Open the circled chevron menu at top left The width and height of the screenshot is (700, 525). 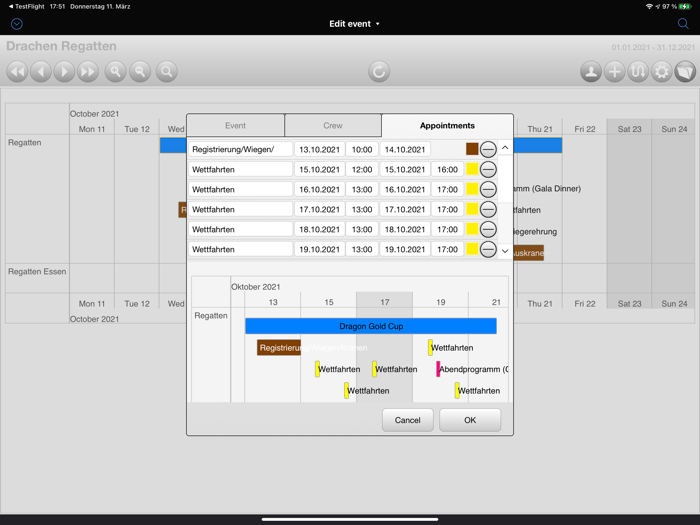pyautogui.click(x=17, y=24)
